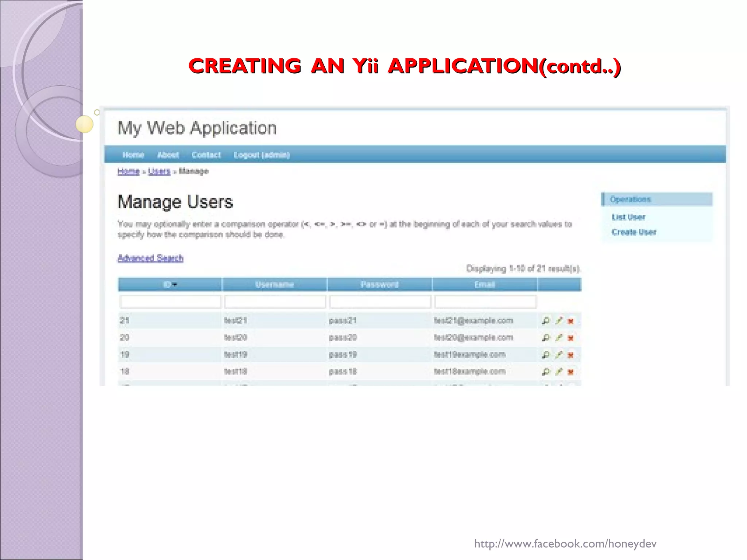The height and width of the screenshot is (560, 747).
Task: Follow the Users breadcrumb link
Action: click(159, 171)
